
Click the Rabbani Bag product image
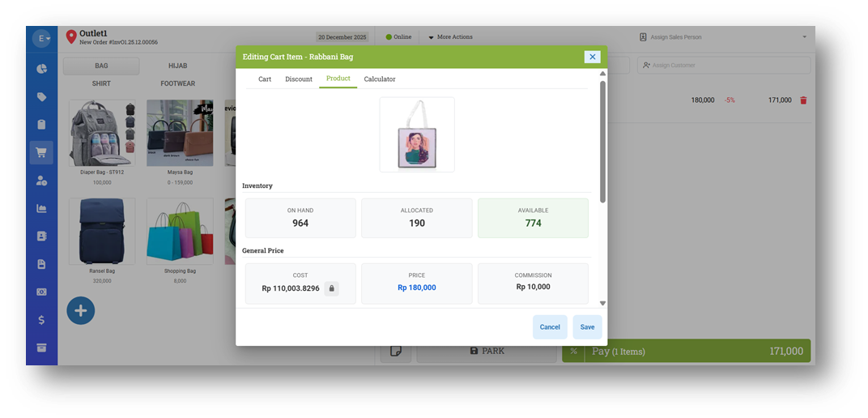pyautogui.click(x=417, y=134)
